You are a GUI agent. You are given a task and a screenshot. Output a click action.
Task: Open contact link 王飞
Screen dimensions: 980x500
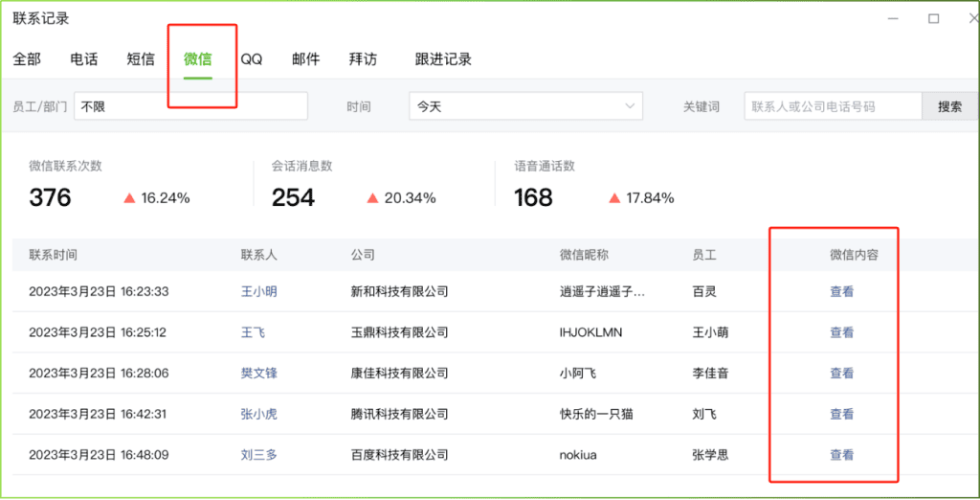click(x=253, y=333)
